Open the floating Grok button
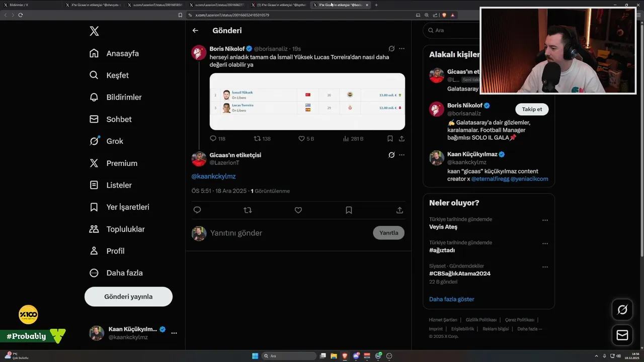The height and width of the screenshot is (362, 644). click(x=622, y=310)
